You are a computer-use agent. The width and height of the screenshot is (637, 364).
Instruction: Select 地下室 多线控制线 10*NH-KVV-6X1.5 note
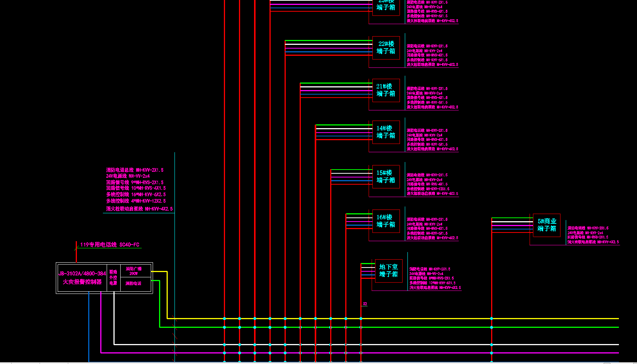coord(433,283)
